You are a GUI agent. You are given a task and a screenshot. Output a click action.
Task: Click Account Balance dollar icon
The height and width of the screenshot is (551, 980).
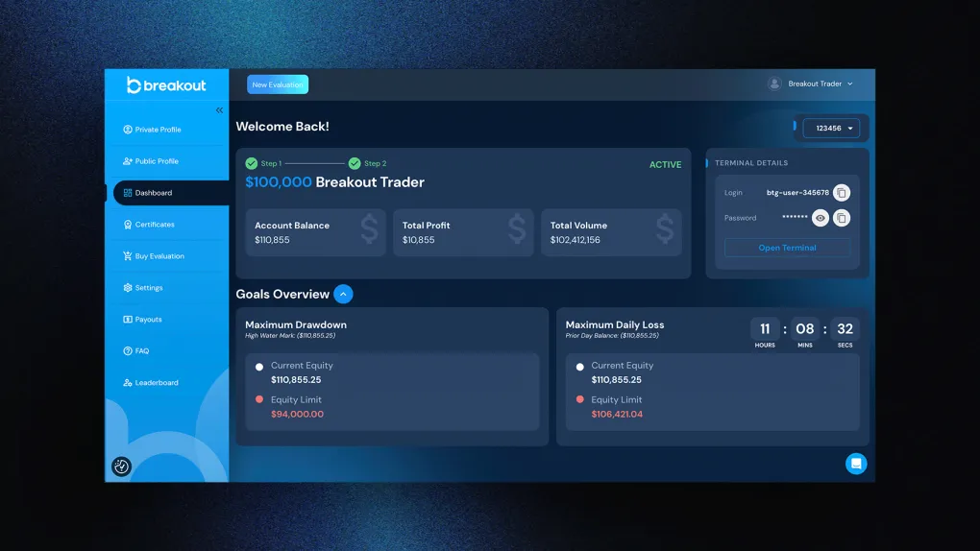(369, 229)
